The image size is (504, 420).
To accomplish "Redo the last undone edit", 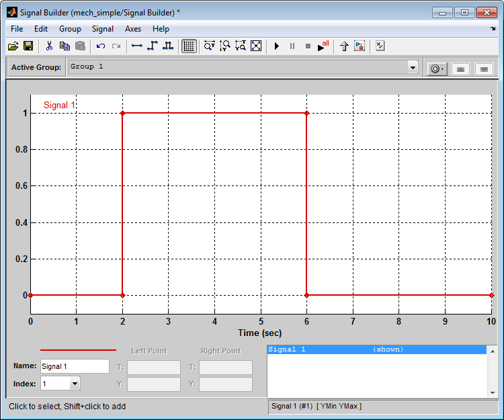I will [x=116, y=46].
